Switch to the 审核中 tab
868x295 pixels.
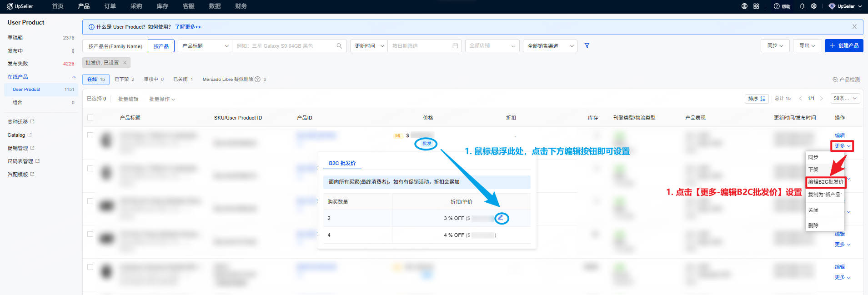coord(154,79)
